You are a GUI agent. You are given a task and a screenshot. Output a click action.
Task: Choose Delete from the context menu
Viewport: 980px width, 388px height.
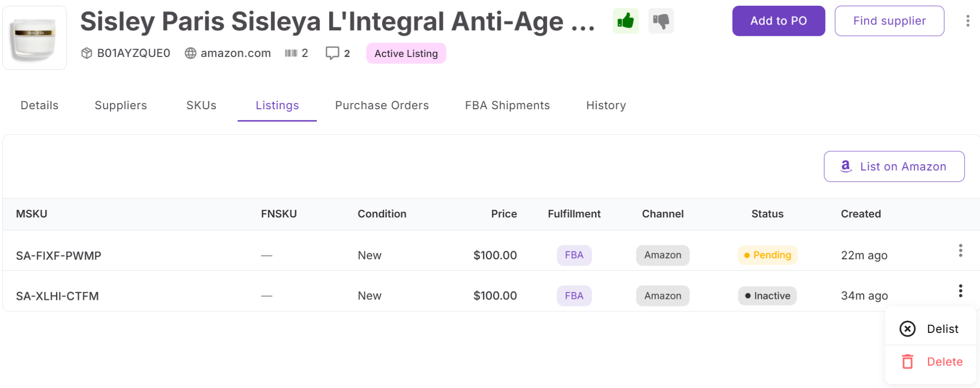coord(930,362)
